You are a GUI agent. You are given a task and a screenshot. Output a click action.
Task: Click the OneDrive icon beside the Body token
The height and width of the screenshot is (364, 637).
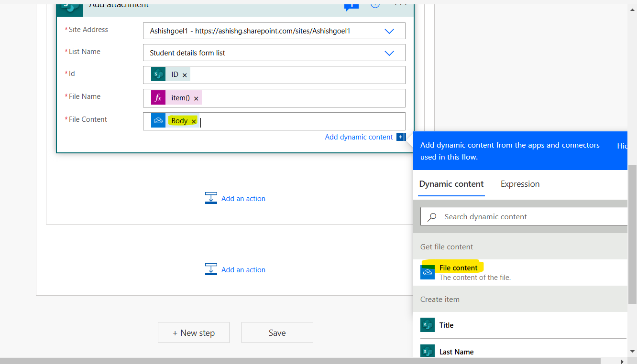tap(158, 120)
